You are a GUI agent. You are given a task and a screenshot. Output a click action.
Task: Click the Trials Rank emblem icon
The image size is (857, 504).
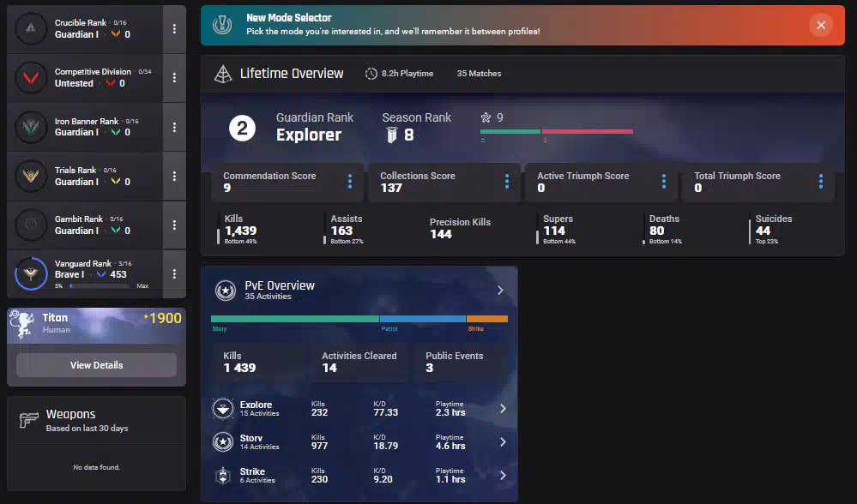(31, 176)
